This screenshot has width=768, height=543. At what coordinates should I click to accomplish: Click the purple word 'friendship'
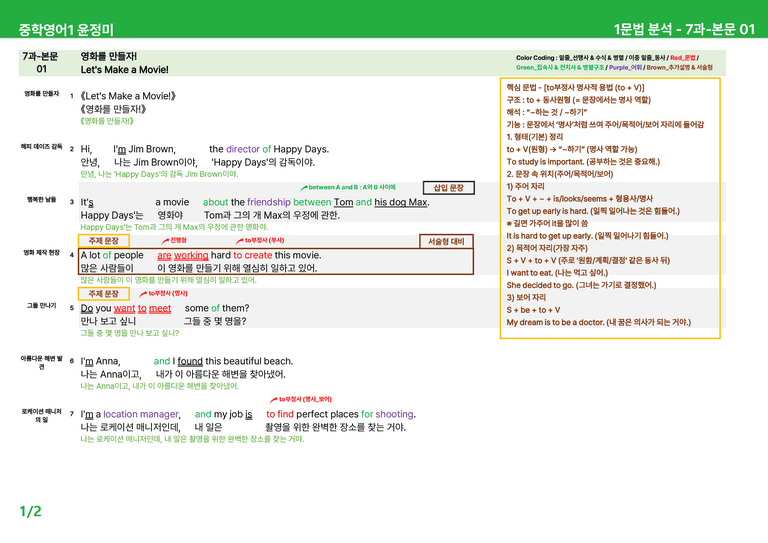point(269,202)
